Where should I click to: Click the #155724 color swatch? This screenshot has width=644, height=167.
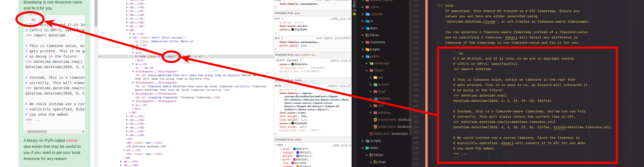click(x=293, y=64)
